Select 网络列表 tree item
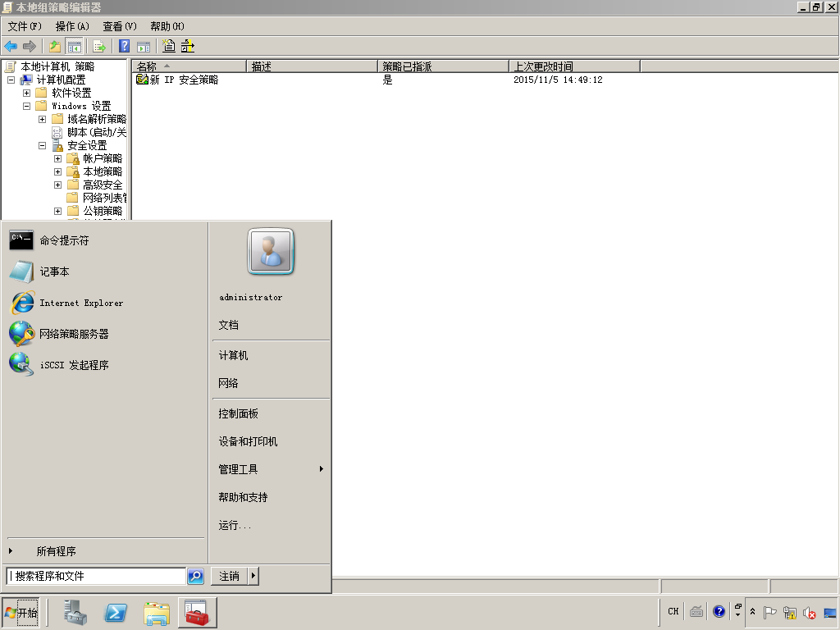 click(104, 199)
